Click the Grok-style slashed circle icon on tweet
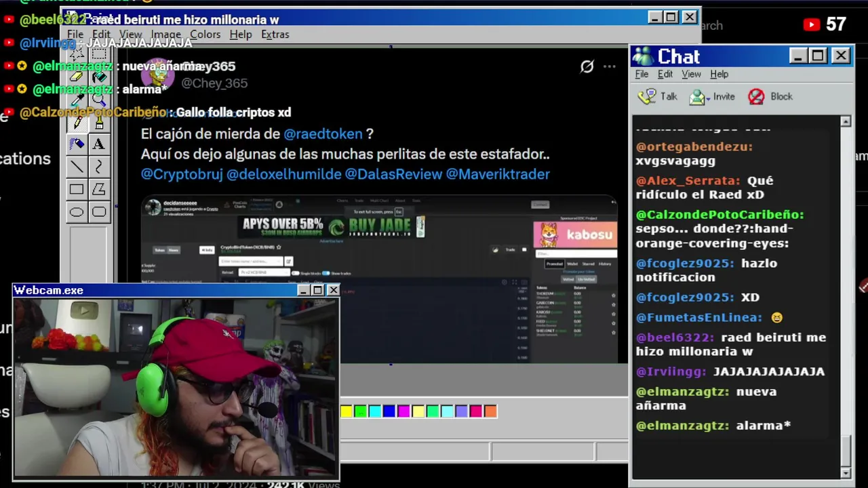 [587, 66]
